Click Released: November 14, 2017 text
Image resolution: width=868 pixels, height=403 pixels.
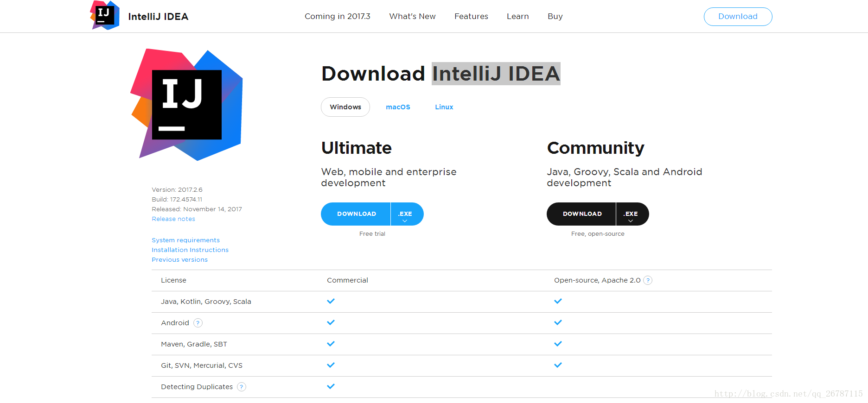[x=197, y=209]
